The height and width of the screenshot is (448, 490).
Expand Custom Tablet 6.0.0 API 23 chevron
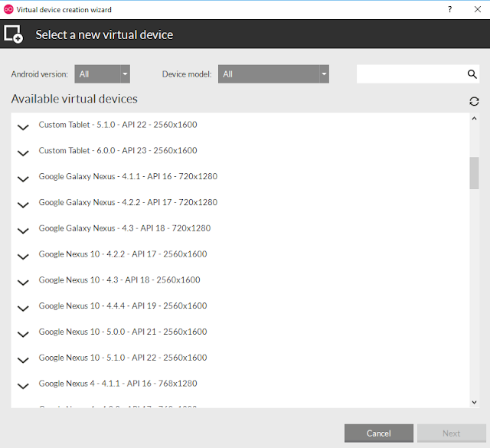point(23,153)
